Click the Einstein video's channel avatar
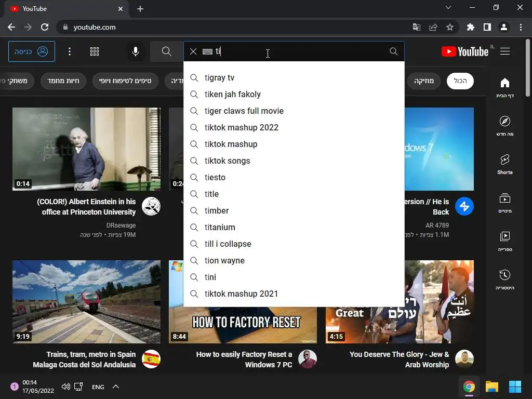Screen dimensions: 532x399 tap(151, 206)
